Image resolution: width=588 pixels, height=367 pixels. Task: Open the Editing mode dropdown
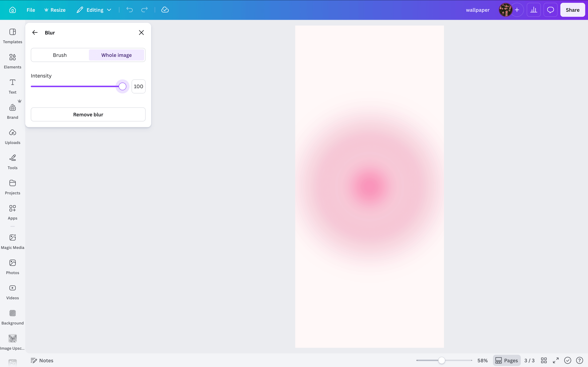(x=94, y=10)
